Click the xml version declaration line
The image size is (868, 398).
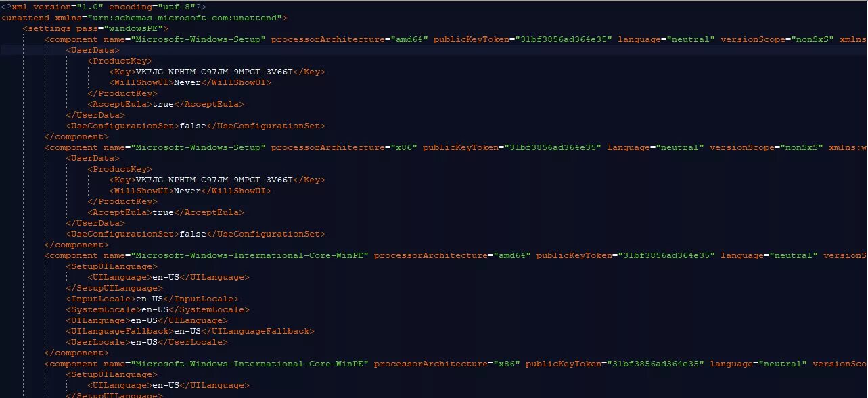click(x=104, y=7)
